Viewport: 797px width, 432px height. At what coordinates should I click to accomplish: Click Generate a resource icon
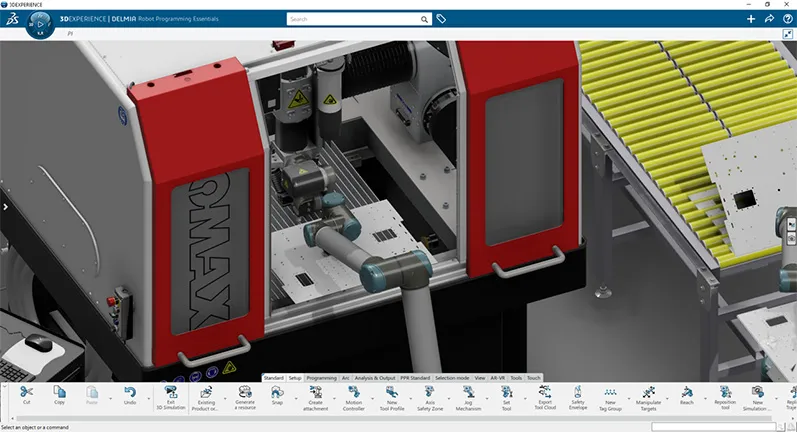click(x=245, y=391)
